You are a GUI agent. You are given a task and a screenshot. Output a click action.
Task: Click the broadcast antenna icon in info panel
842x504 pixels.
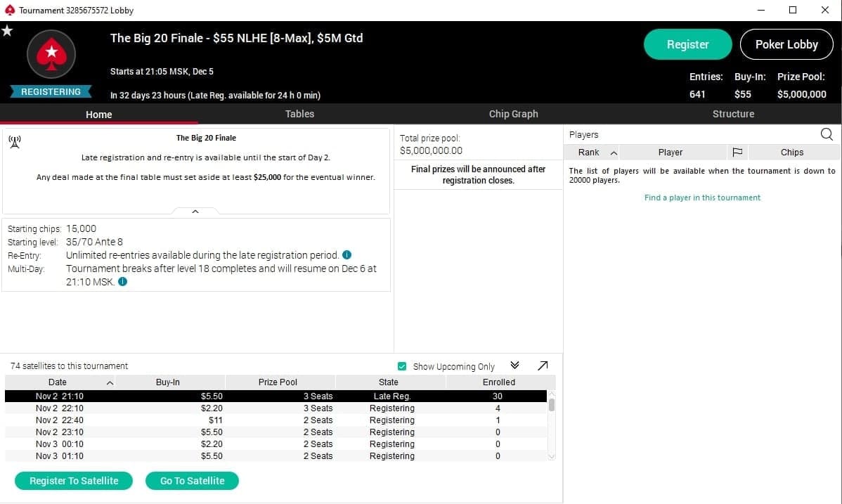15,141
